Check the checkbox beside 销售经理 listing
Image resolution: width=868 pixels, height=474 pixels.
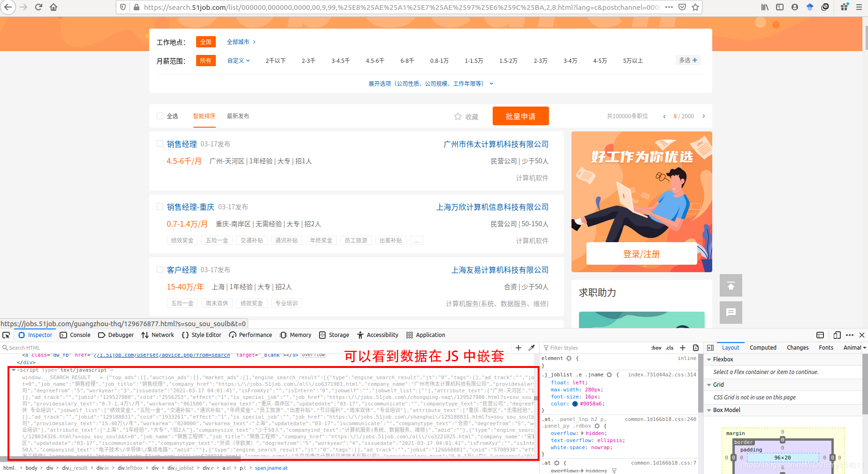point(160,144)
